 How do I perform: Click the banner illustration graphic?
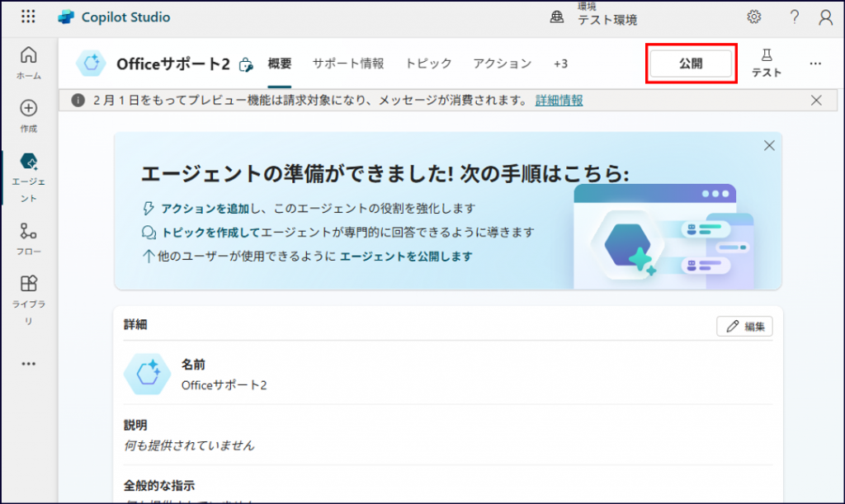click(x=664, y=236)
